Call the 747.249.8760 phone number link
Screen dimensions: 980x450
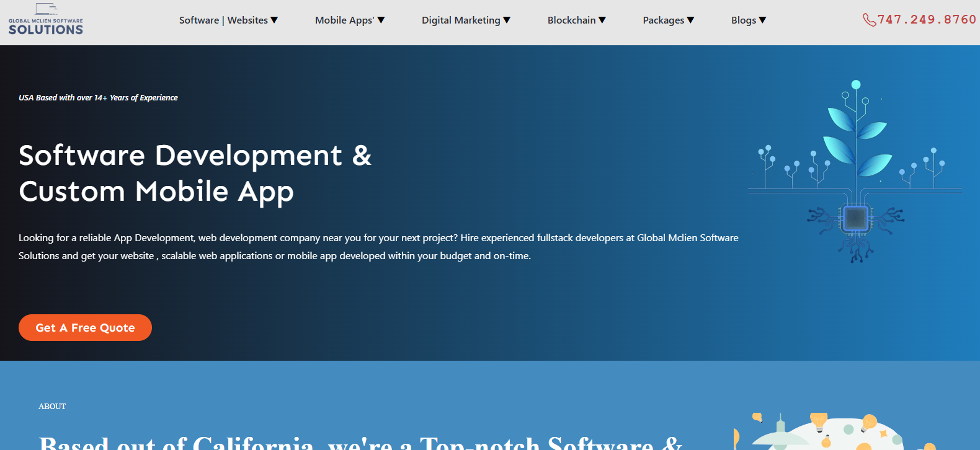[x=927, y=20]
